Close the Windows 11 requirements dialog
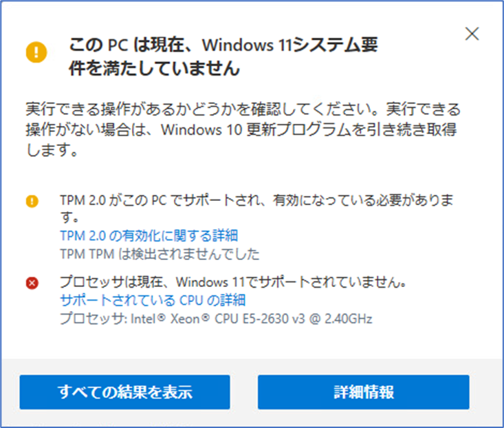Viewport: 504px width, 428px height. [472, 34]
